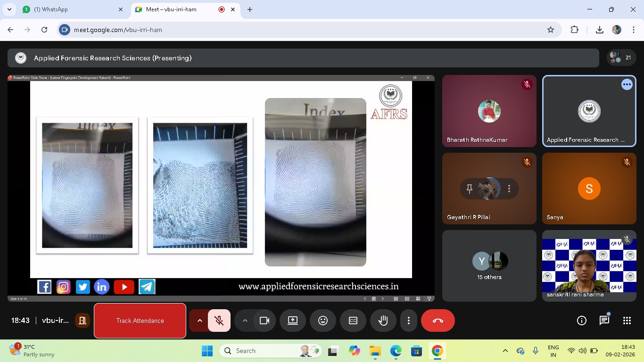Screen dimensions: 644x362
Task: Click the Twitter icon on the slide
Action: click(83, 287)
